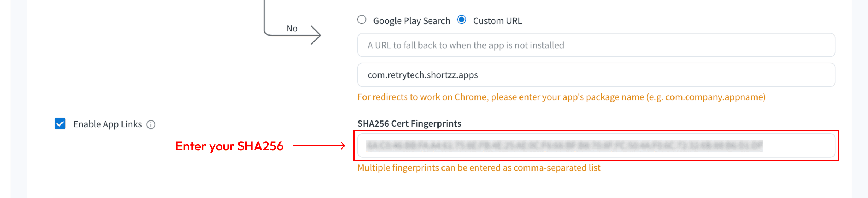This screenshot has width=868, height=198.
Task: Click the Enable App Links label text
Action: (107, 124)
